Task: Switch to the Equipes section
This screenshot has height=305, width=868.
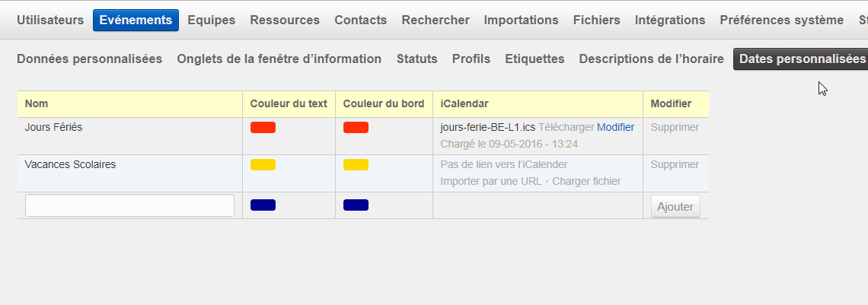Action: (211, 21)
